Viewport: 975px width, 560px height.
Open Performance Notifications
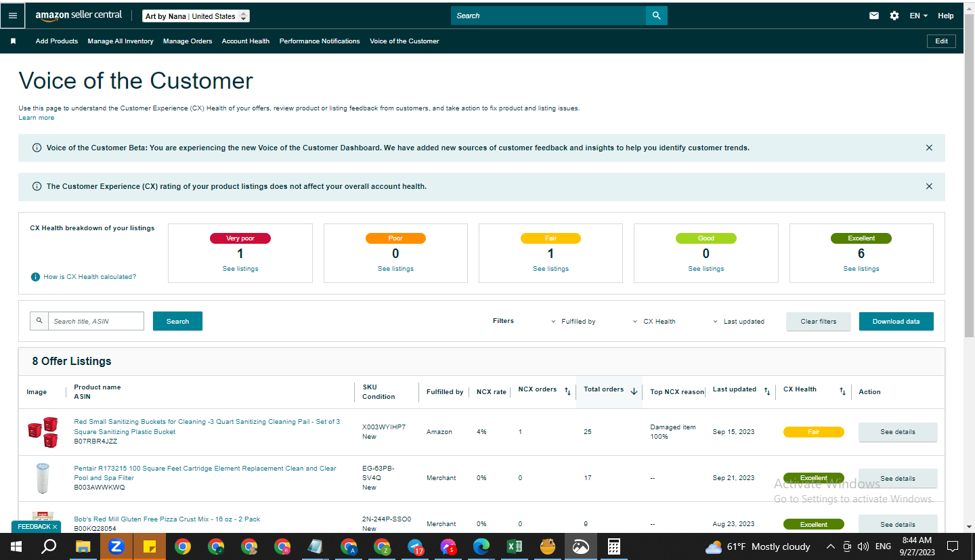click(x=320, y=41)
